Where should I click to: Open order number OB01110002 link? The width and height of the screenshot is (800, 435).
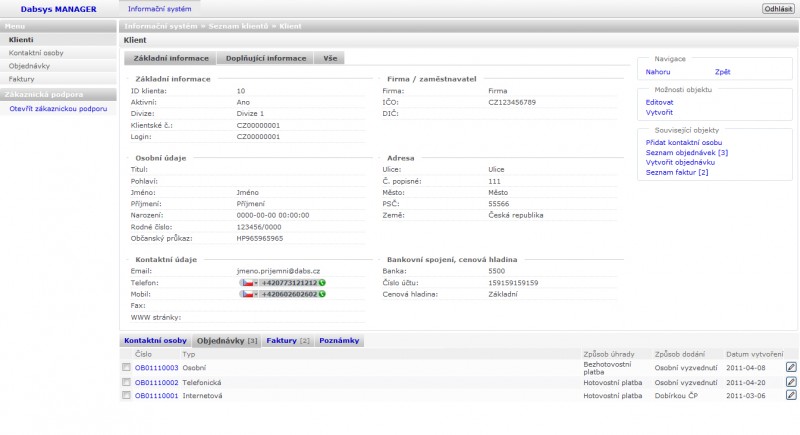tap(156, 382)
